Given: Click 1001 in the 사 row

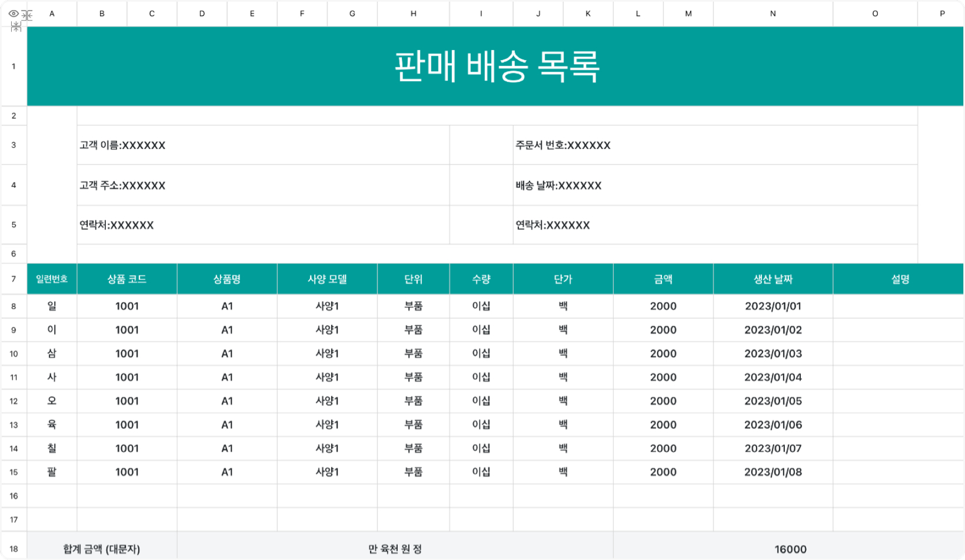Looking at the screenshot, I should pyautogui.click(x=127, y=377).
